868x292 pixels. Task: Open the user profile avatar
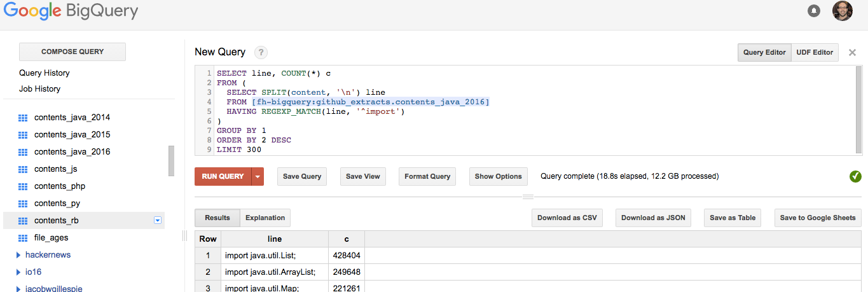pos(842,11)
